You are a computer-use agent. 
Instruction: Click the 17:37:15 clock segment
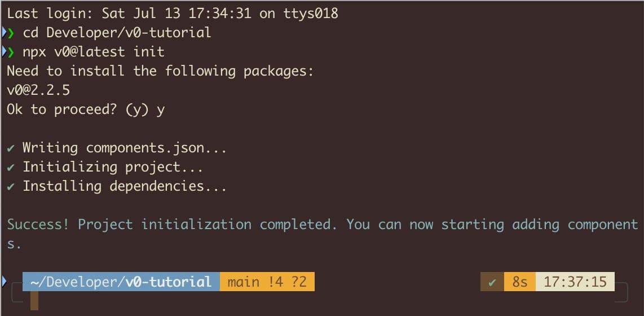[x=575, y=282]
